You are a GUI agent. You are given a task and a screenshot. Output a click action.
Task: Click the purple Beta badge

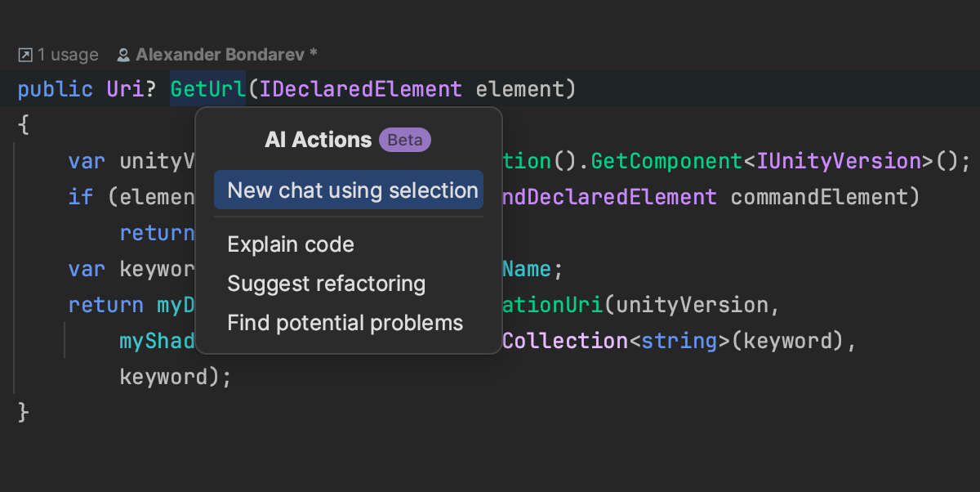(405, 140)
